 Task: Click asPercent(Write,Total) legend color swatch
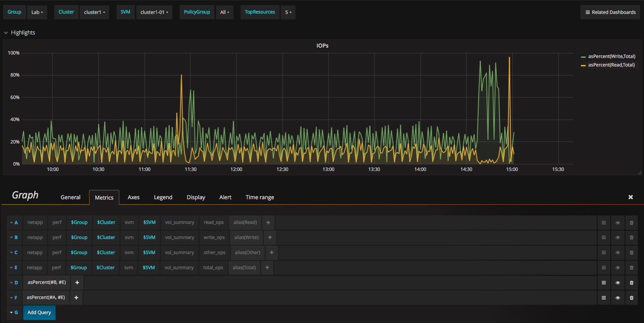point(583,57)
